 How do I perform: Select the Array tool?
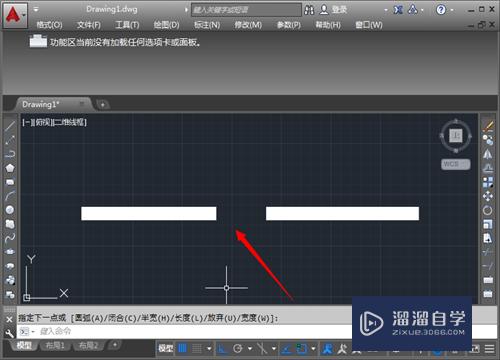pos(488,182)
